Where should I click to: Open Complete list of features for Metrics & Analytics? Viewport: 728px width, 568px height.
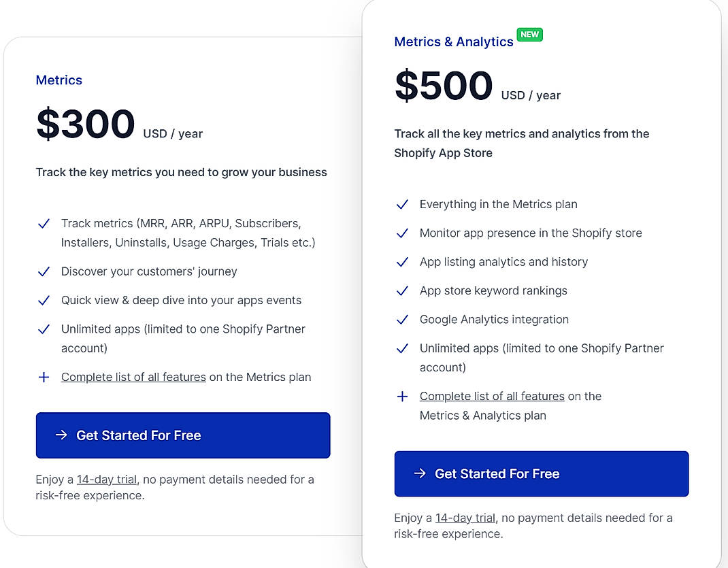(x=492, y=396)
